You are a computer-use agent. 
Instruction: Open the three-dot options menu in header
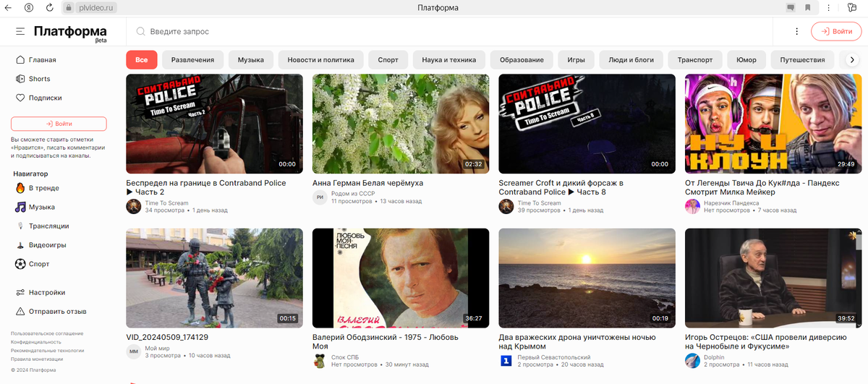click(796, 32)
